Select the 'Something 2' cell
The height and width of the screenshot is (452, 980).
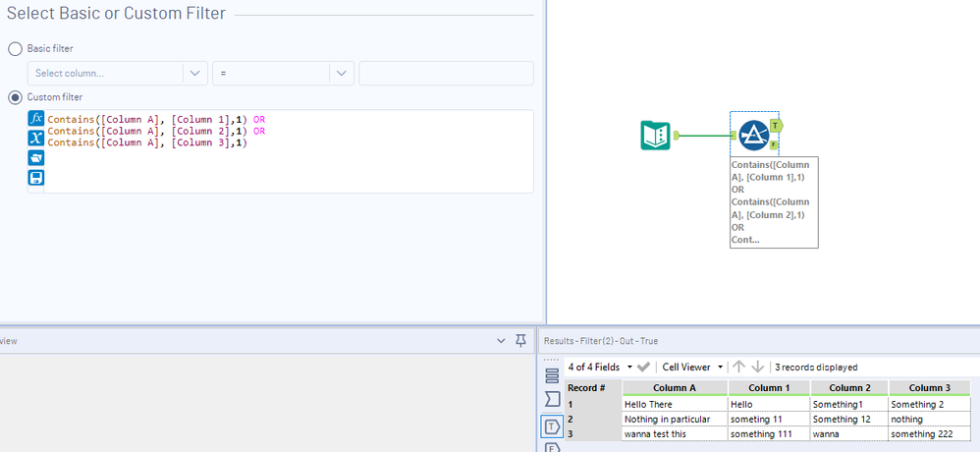click(929, 405)
